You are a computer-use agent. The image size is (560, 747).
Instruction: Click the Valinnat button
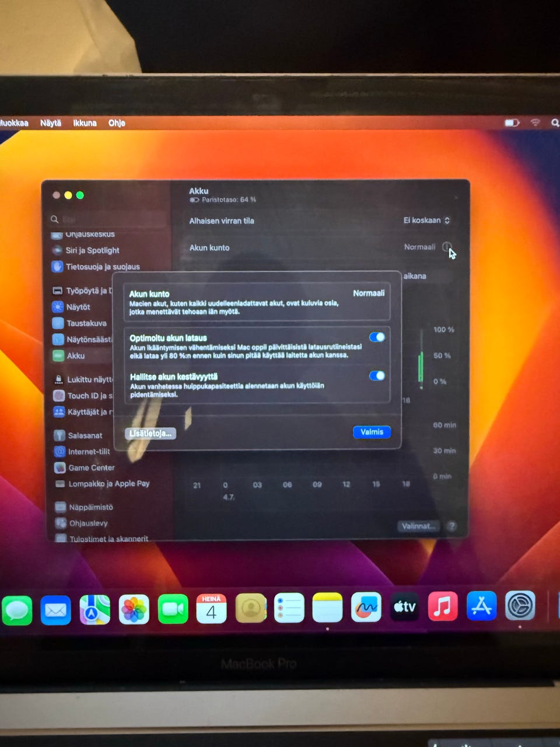418,526
